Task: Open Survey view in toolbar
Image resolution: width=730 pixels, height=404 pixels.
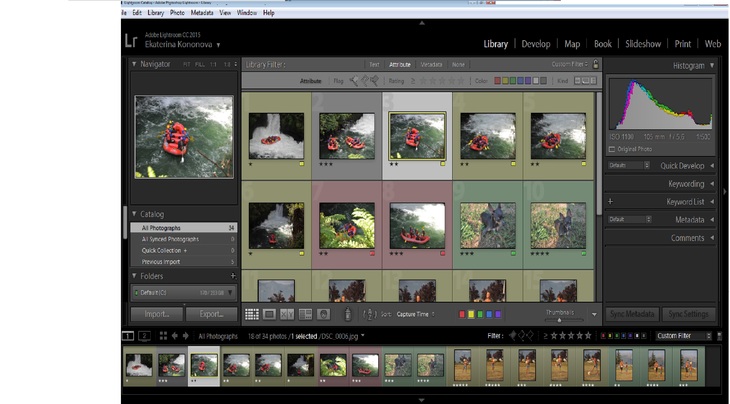Action: tap(305, 314)
